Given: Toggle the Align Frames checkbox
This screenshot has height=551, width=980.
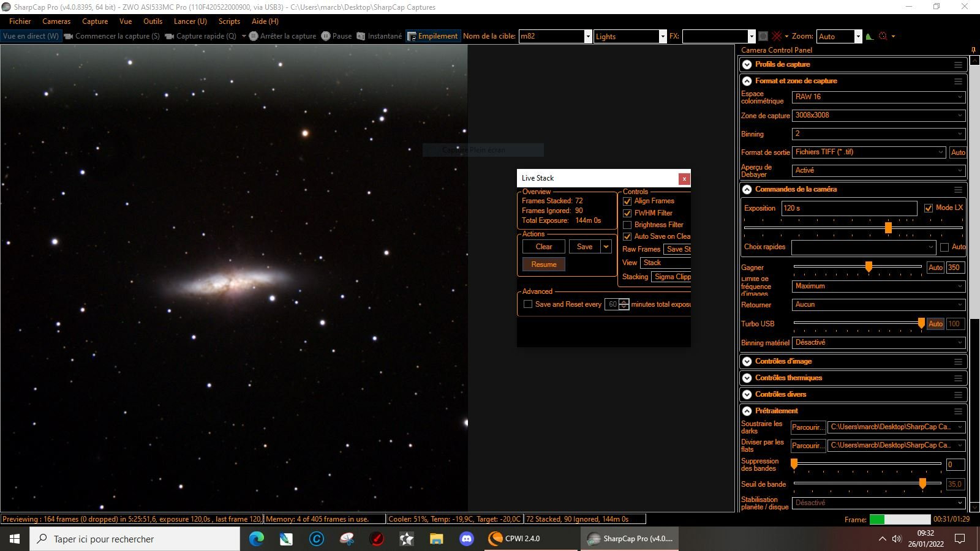Looking at the screenshot, I should click(x=627, y=201).
